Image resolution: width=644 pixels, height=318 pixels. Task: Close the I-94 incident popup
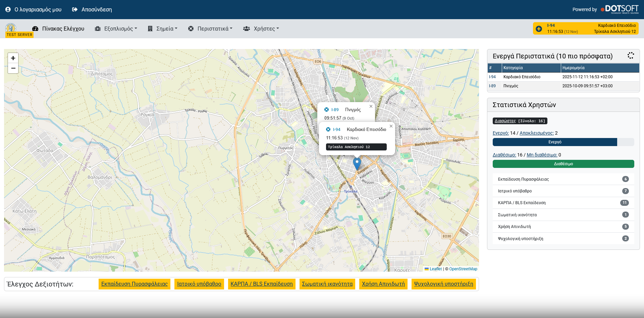pyautogui.click(x=391, y=126)
